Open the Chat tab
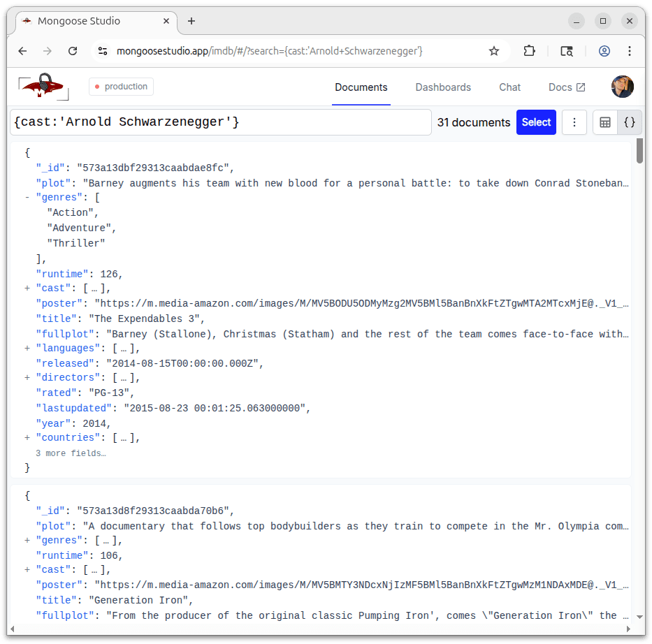 [x=510, y=87]
